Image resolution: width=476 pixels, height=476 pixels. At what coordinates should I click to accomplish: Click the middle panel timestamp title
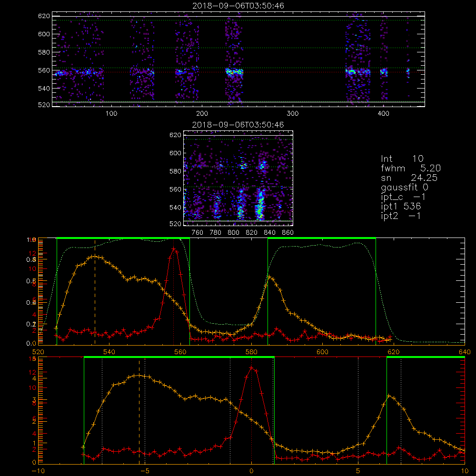tap(238, 125)
